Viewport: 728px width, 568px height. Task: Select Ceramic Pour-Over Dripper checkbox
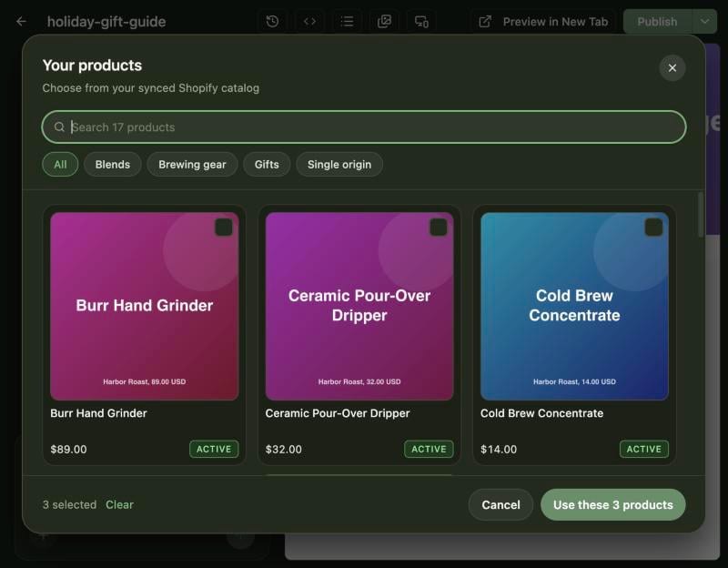(x=439, y=228)
